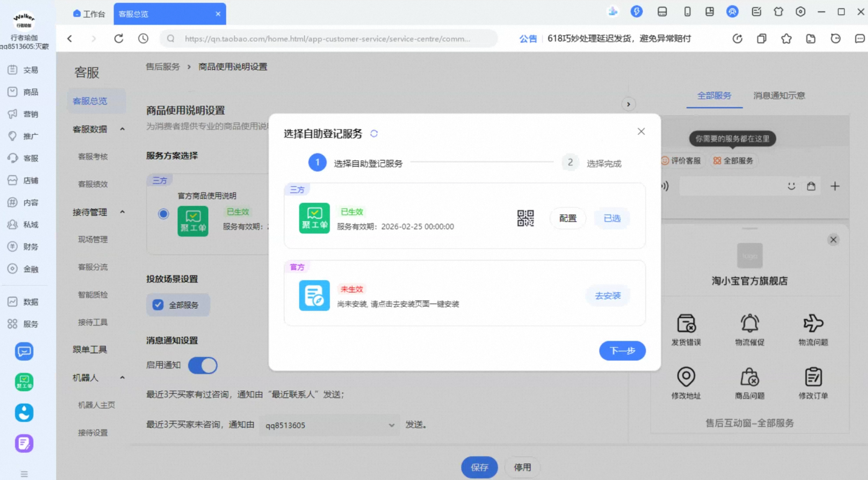Open 发货错误 service in preview

(x=686, y=330)
